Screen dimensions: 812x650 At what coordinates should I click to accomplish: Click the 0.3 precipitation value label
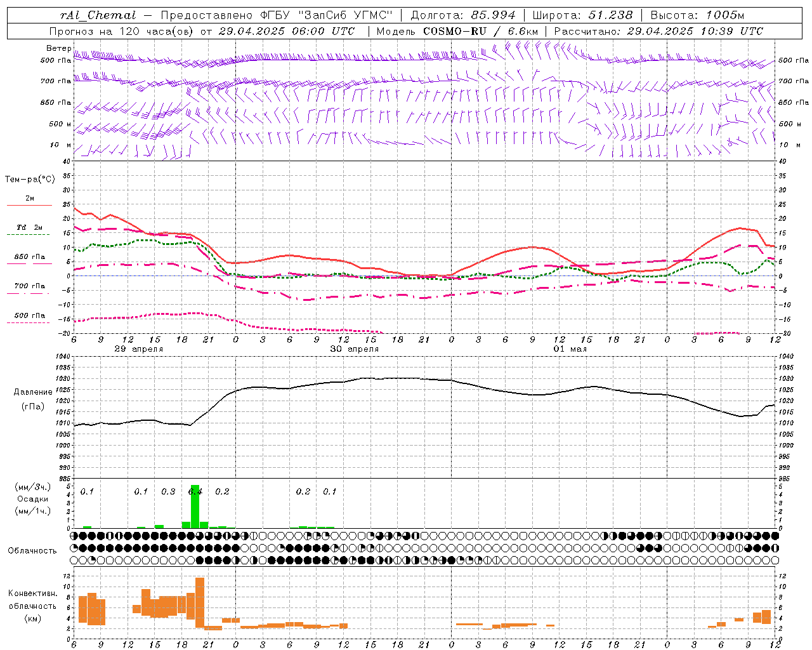coord(168,491)
